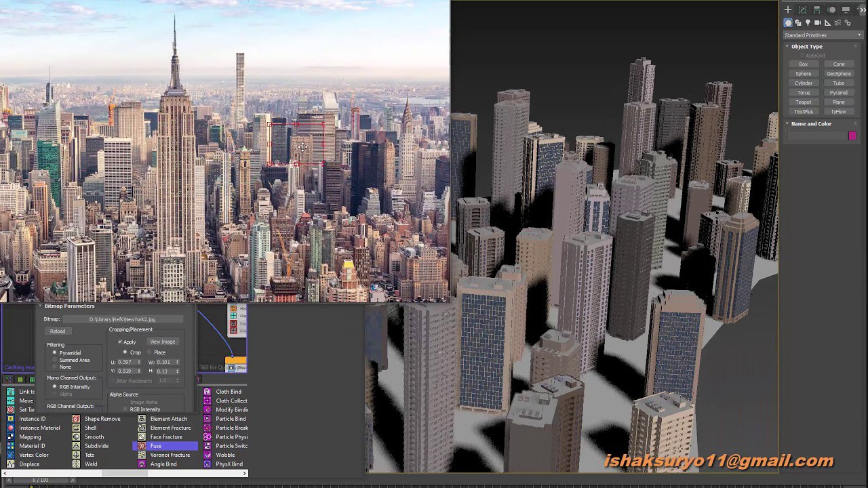Screen dimensions: 868x488
Task: Create a Cylinder primitive
Action: (804, 83)
